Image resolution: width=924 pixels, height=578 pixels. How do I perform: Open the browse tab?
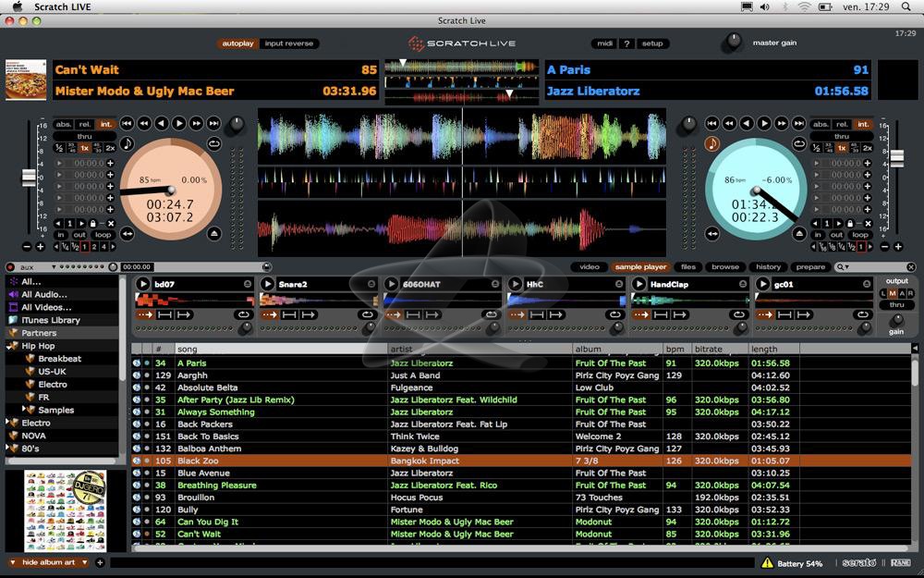725,267
